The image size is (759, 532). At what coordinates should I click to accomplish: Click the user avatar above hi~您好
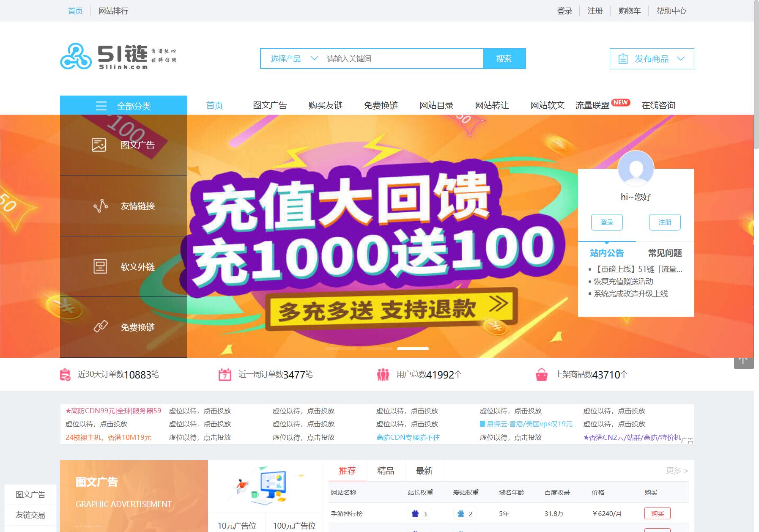[636, 168]
